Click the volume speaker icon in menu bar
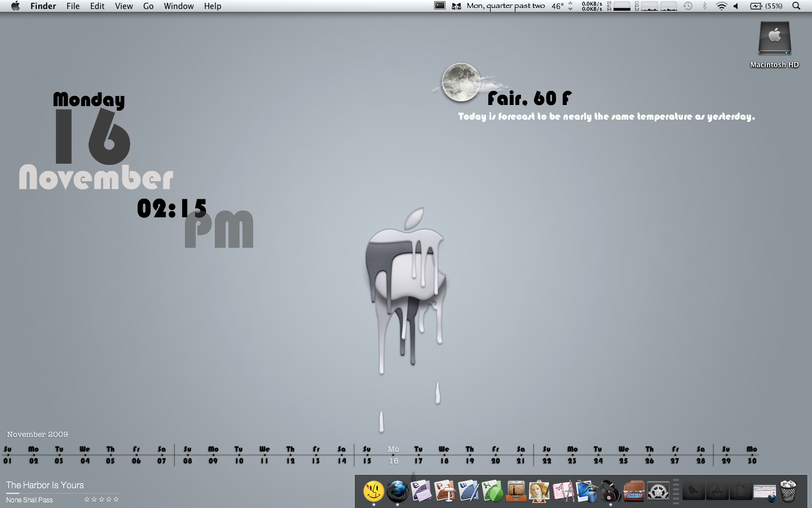This screenshot has height=508, width=812. (736, 6)
